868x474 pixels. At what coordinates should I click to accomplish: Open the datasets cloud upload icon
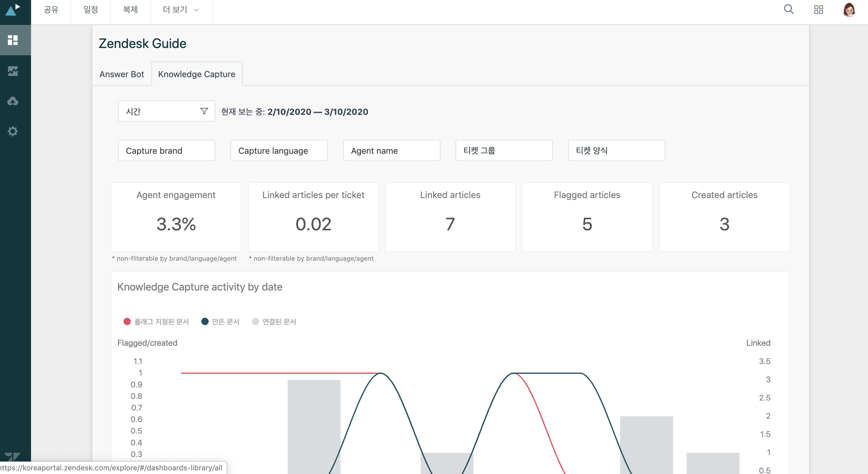coord(13,101)
